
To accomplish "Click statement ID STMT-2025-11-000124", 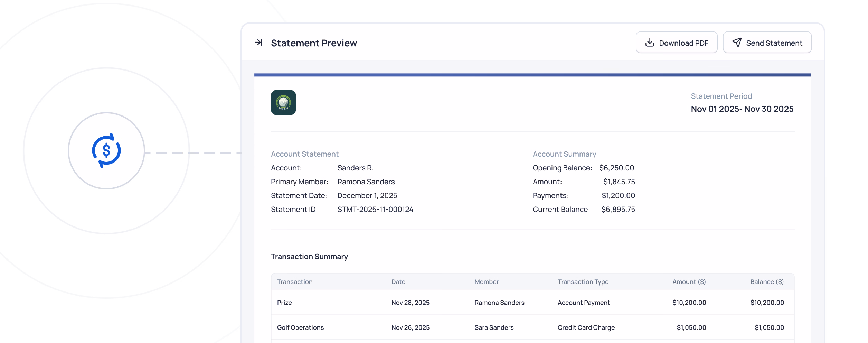I will coord(375,209).
